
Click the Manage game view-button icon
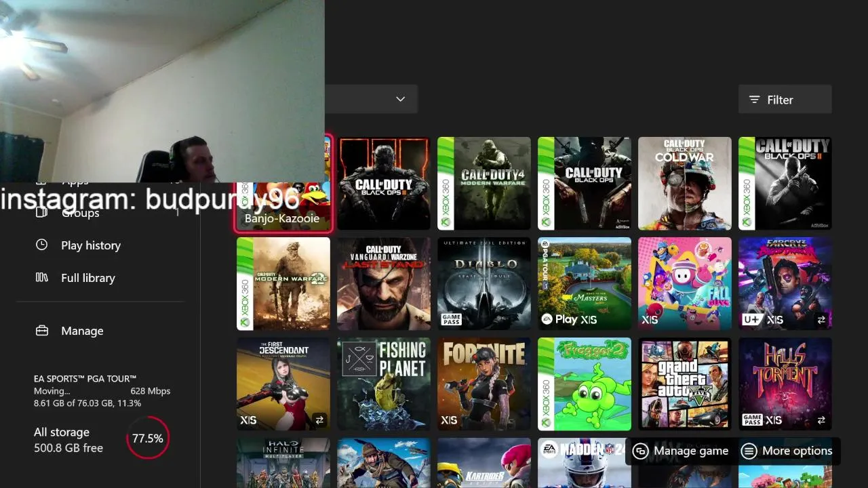(x=640, y=451)
